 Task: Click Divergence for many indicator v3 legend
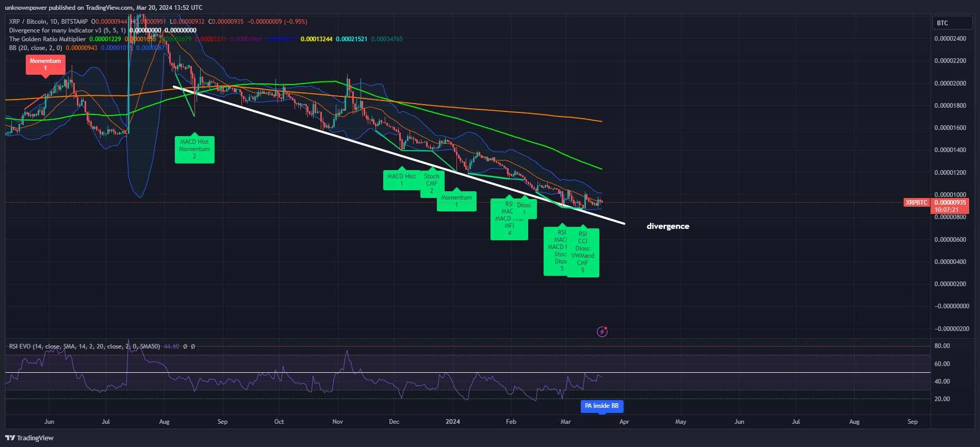pyautogui.click(x=67, y=30)
